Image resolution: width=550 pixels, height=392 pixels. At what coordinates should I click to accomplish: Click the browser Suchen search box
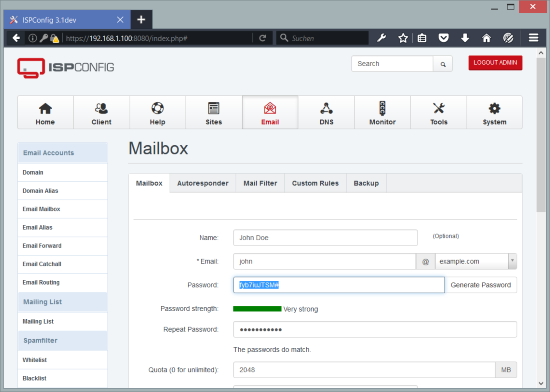[323, 38]
